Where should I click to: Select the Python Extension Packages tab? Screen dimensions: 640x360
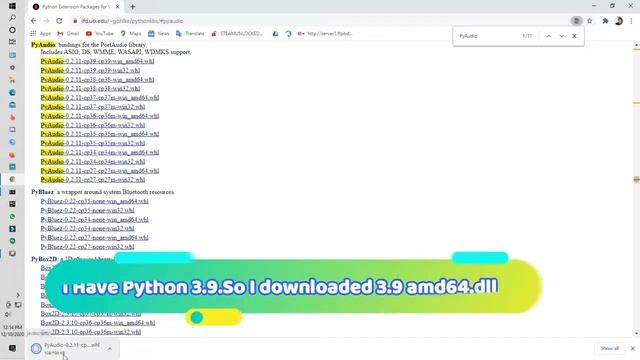tap(76, 7)
